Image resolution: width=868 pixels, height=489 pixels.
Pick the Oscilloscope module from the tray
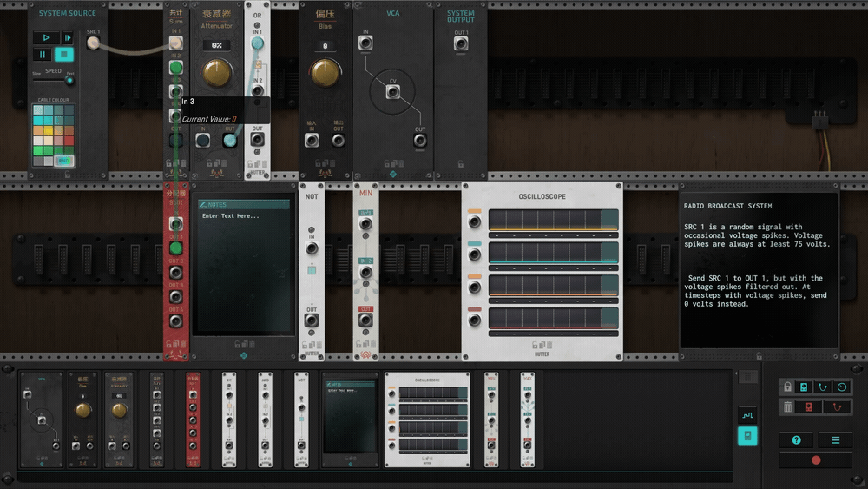tap(427, 420)
